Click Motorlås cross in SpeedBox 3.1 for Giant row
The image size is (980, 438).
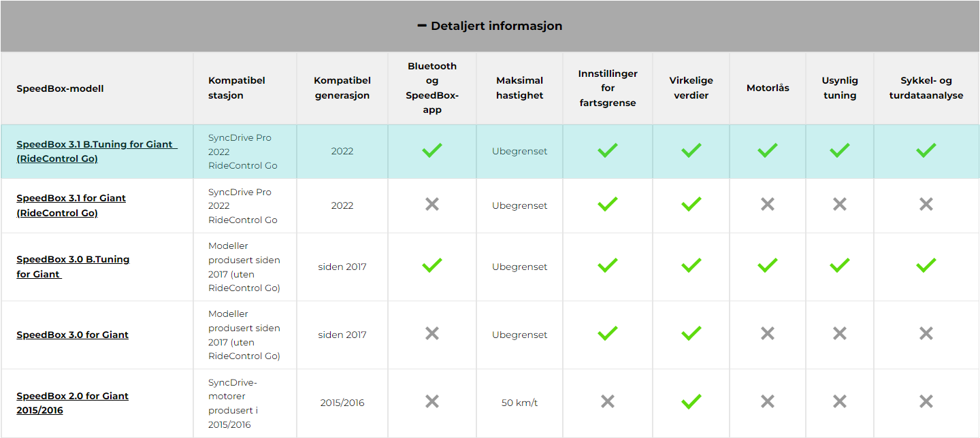pos(768,204)
